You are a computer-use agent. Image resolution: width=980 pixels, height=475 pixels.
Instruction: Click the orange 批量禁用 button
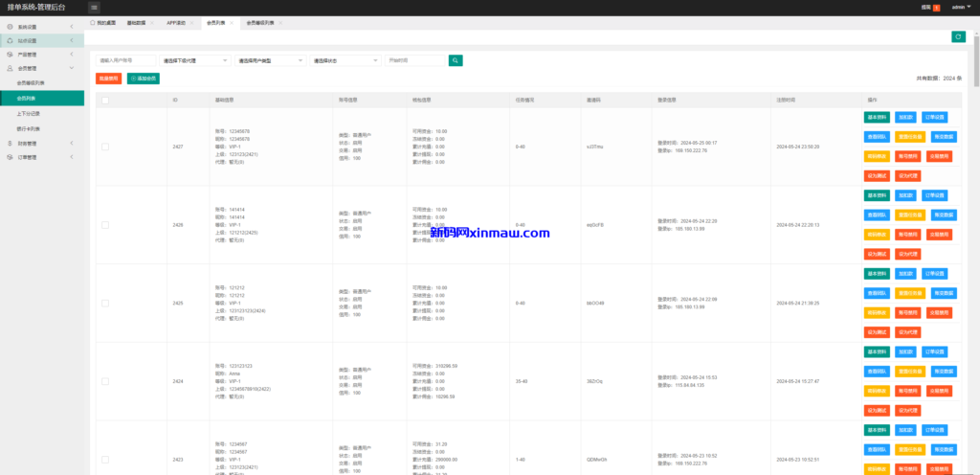pyautogui.click(x=109, y=78)
